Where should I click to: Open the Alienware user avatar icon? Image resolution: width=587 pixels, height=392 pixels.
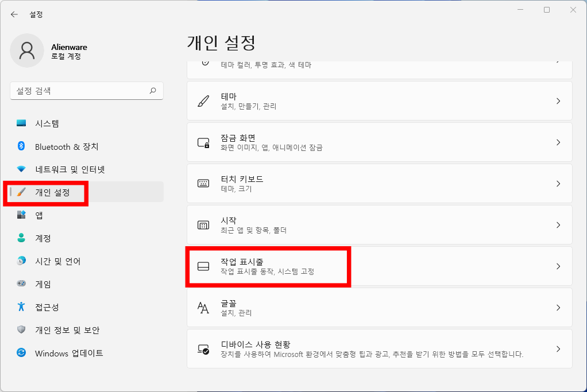(27, 51)
